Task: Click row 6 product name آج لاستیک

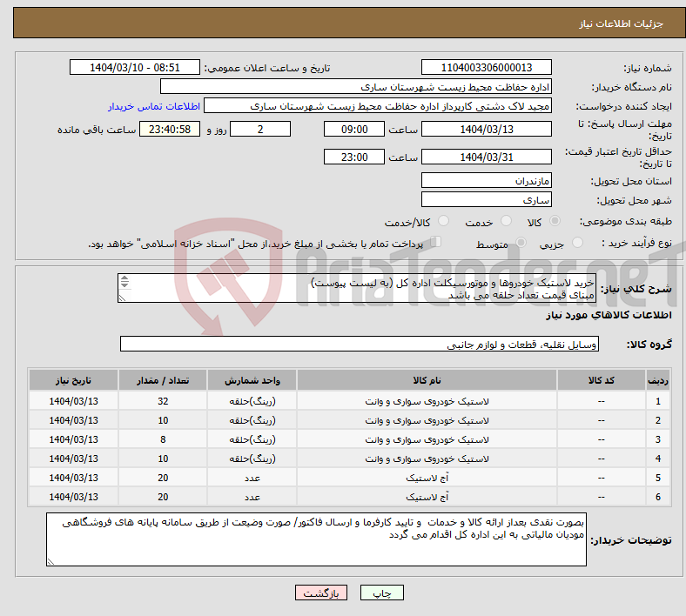Action: [x=427, y=497]
